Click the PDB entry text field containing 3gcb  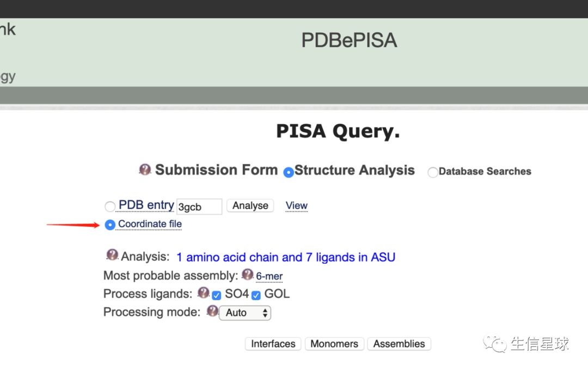click(x=199, y=207)
